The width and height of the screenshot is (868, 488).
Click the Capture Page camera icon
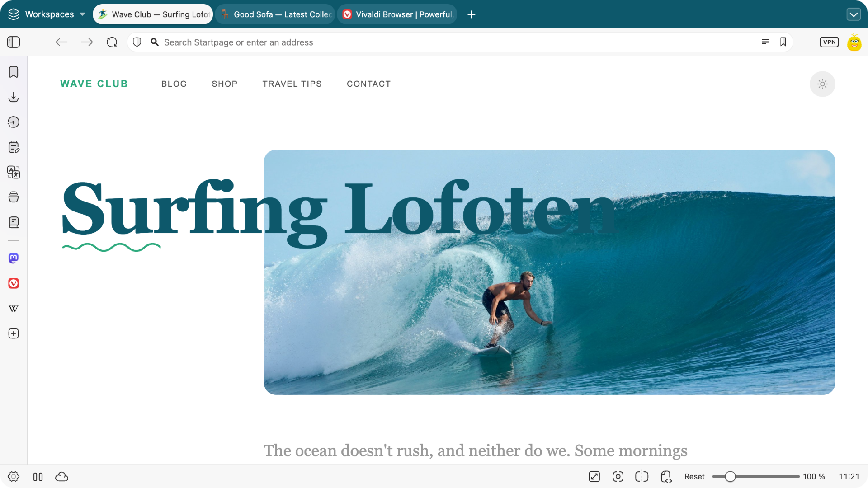point(618,477)
